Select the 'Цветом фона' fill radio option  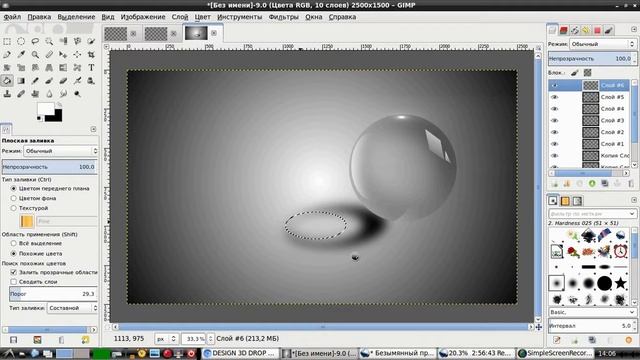pyautogui.click(x=13, y=198)
